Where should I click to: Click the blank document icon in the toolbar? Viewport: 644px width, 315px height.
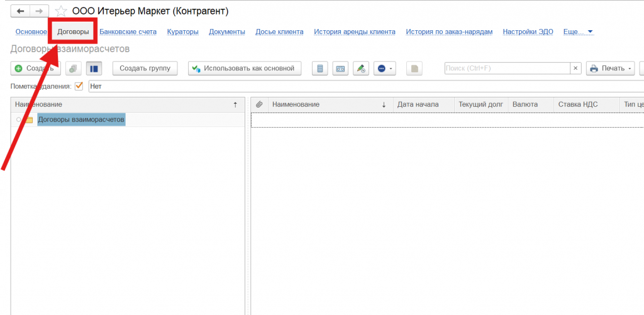tap(413, 69)
